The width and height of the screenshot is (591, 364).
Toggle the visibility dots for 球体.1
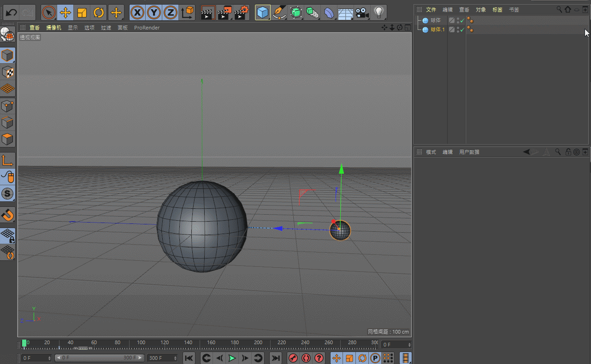point(457,30)
